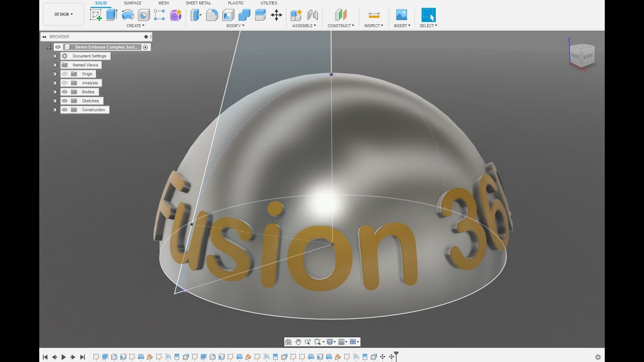Select the Combine tool

(244, 15)
